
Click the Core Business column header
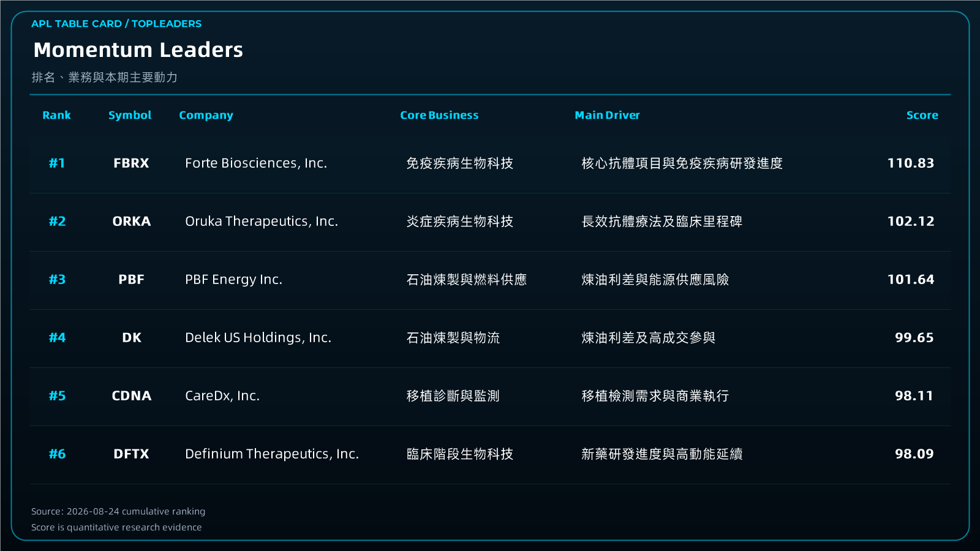[439, 115]
